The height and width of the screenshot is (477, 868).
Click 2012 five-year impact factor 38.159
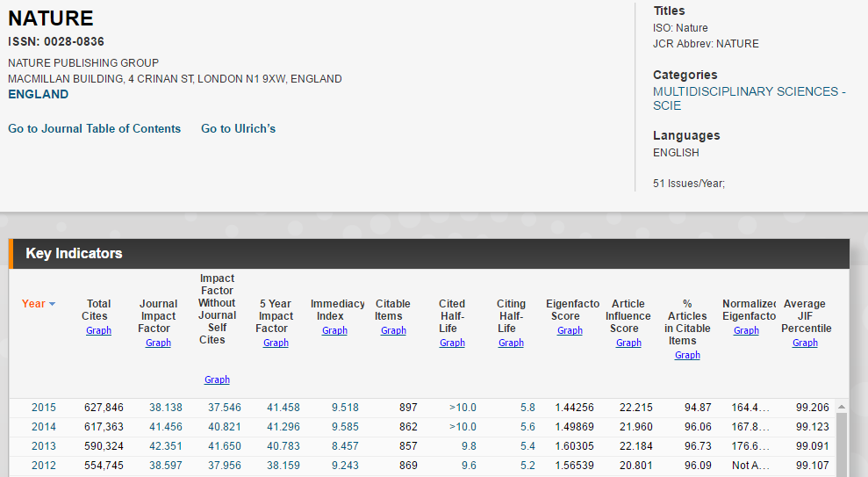[x=283, y=466]
